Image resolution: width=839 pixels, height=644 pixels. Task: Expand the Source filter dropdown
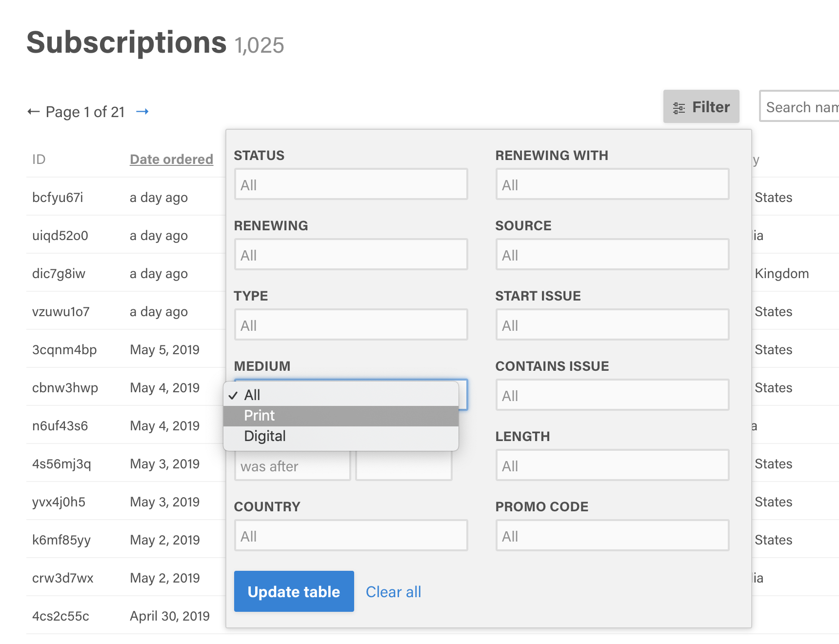click(x=612, y=255)
